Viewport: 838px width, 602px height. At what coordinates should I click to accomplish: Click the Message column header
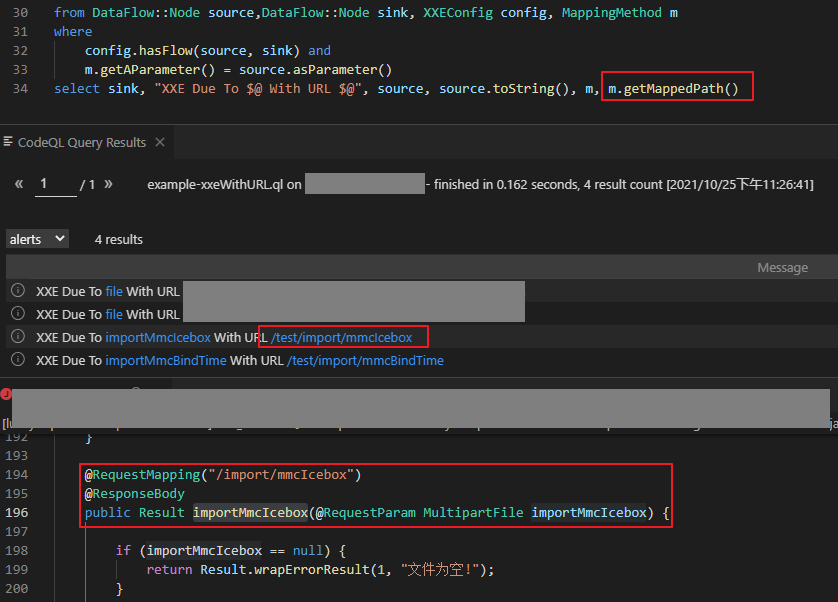pyautogui.click(x=782, y=267)
